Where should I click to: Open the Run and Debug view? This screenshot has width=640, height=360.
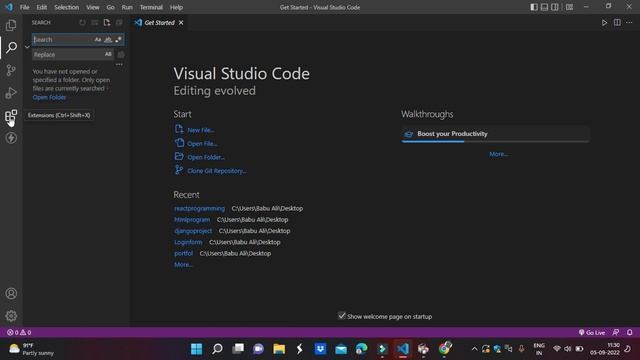click(x=11, y=93)
